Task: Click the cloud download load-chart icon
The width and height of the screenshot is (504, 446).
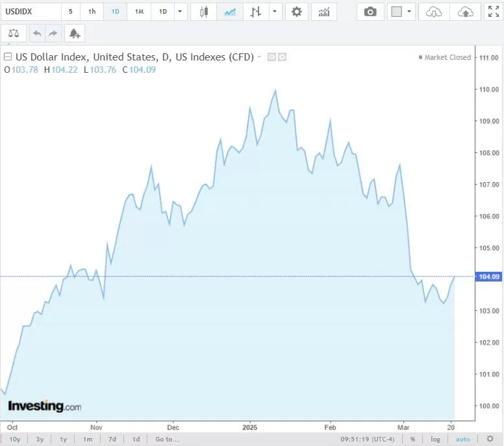Action: pyautogui.click(x=434, y=12)
